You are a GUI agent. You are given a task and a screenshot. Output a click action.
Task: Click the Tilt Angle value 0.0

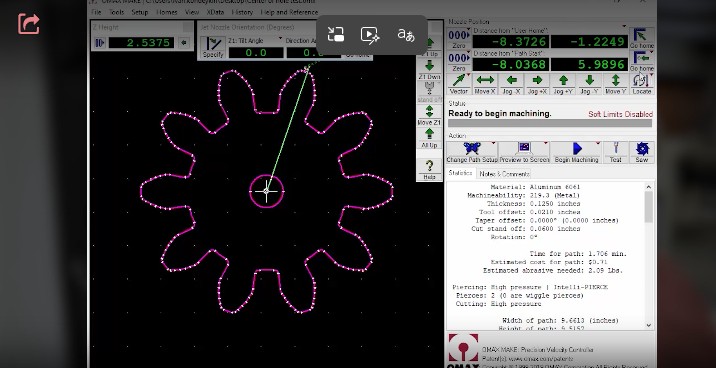[x=256, y=53]
